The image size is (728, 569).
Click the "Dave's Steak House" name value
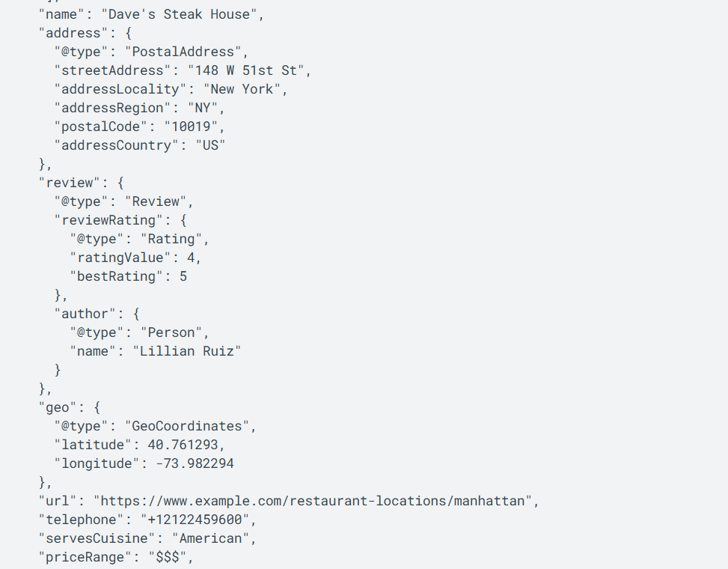pos(183,14)
